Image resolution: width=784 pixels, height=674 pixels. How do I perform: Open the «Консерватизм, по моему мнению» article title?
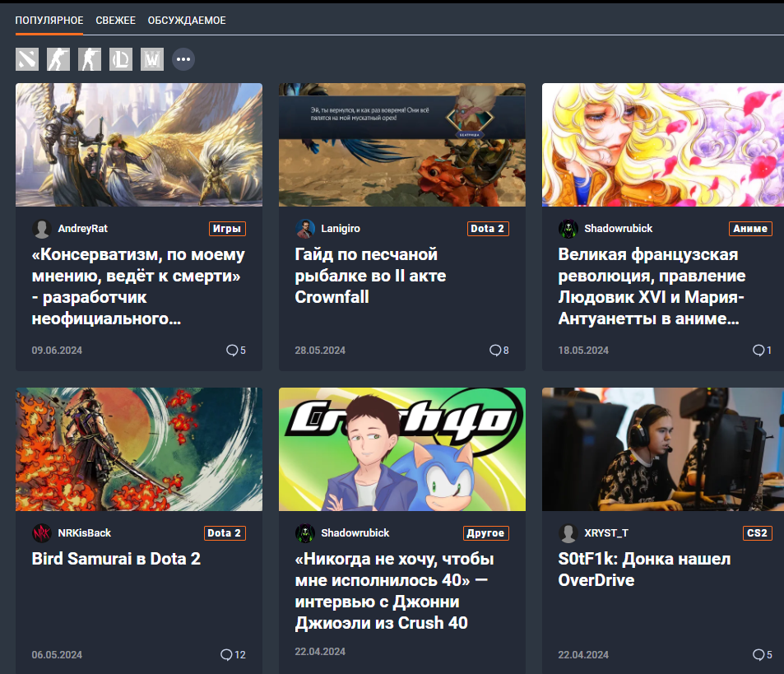(x=138, y=286)
